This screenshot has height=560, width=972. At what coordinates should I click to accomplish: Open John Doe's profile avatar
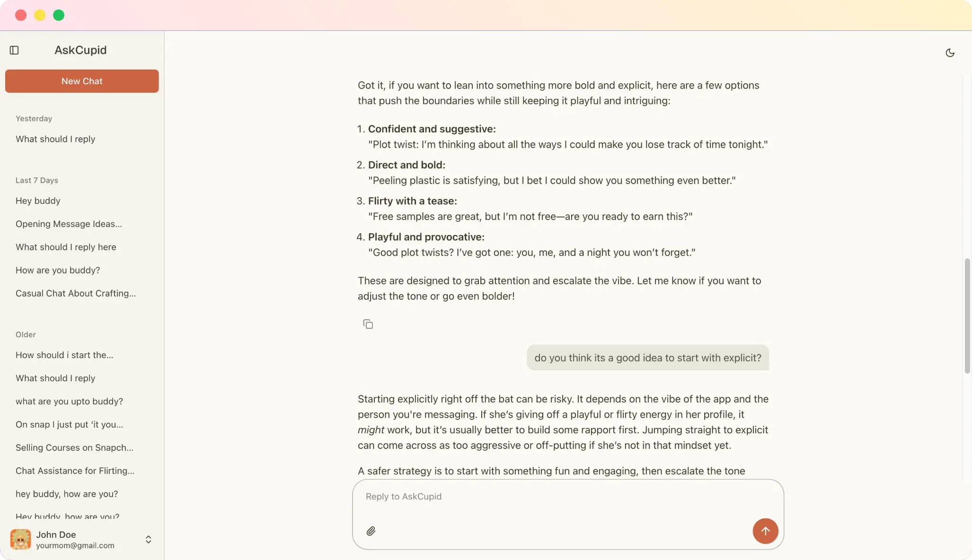click(20, 539)
